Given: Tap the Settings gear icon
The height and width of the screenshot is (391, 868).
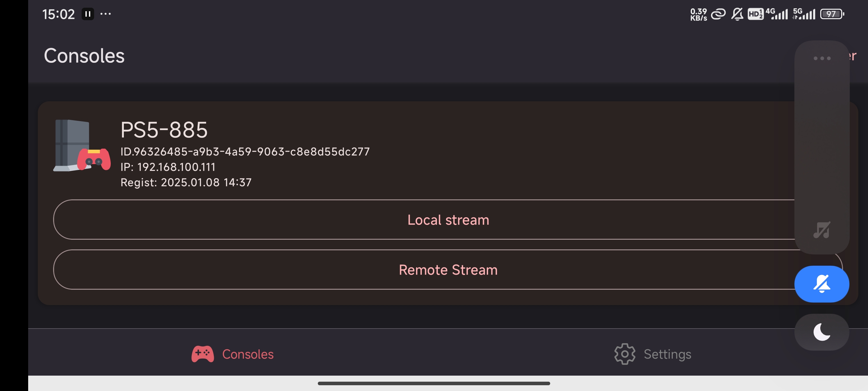Looking at the screenshot, I should click(624, 354).
